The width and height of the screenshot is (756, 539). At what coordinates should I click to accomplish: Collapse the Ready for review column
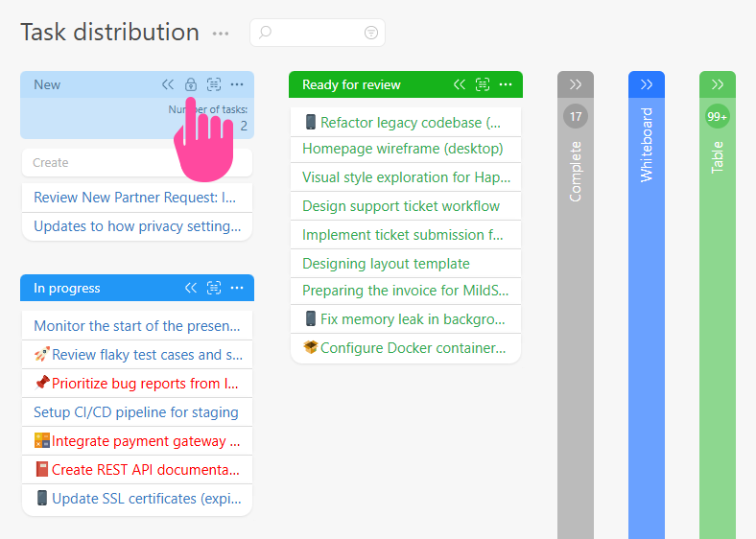[460, 84]
